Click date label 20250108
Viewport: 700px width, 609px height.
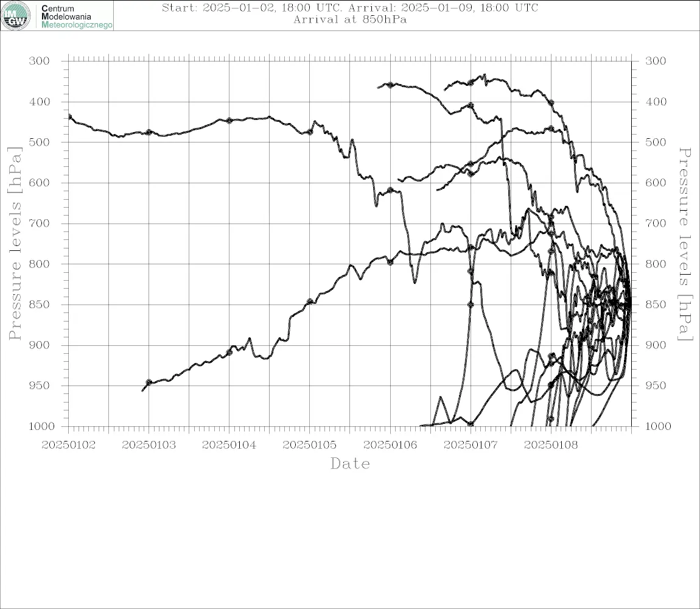(x=551, y=445)
